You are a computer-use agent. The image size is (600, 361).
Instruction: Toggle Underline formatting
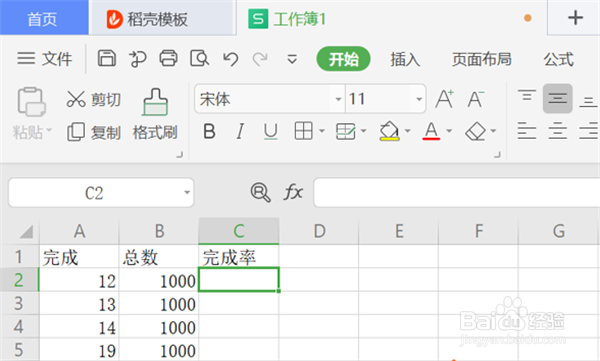pyautogui.click(x=271, y=131)
